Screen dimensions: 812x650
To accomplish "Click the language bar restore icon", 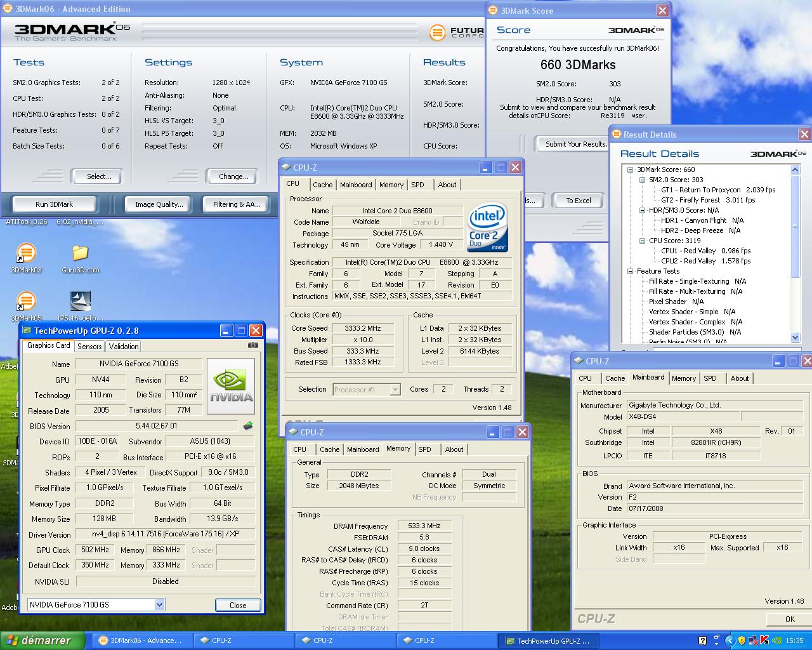I will pos(717,637).
